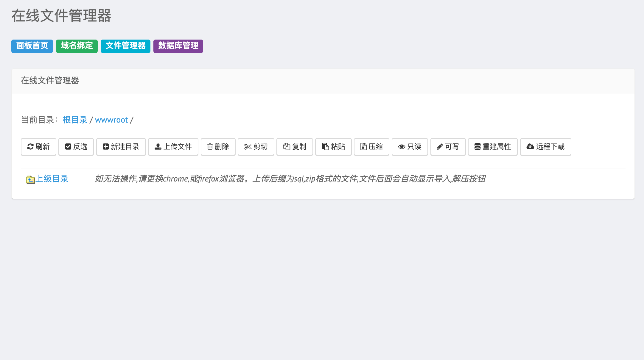Toggle files to 可写 writable mode
644x360 pixels.
click(x=448, y=147)
